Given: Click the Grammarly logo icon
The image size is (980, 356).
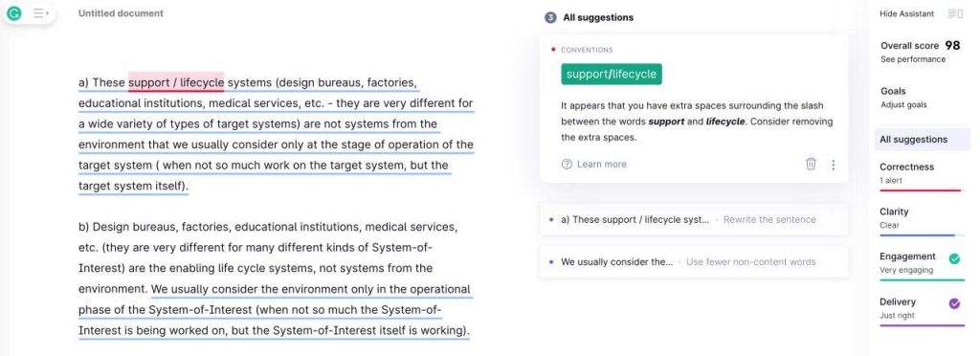Looking at the screenshot, I should pos(13,13).
